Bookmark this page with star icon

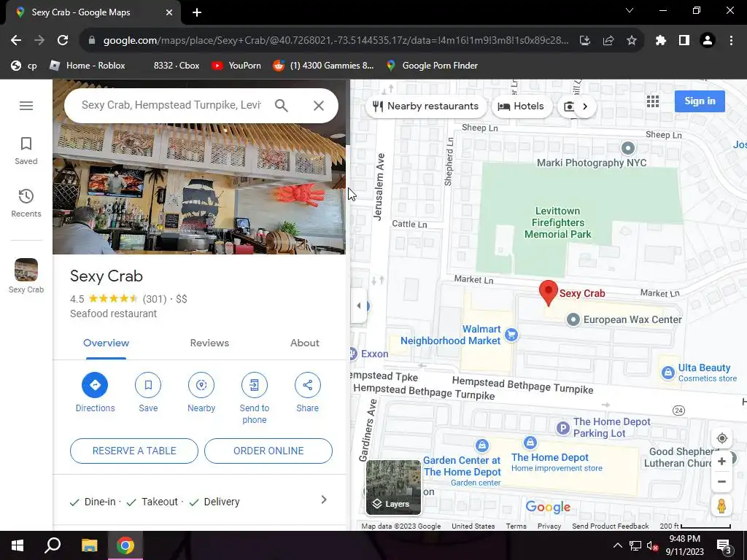632,41
